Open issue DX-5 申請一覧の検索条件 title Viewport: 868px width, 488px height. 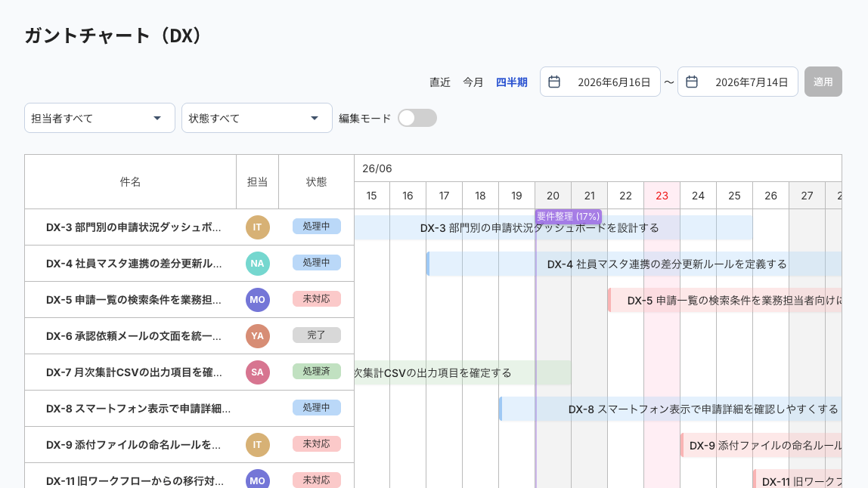133,300
